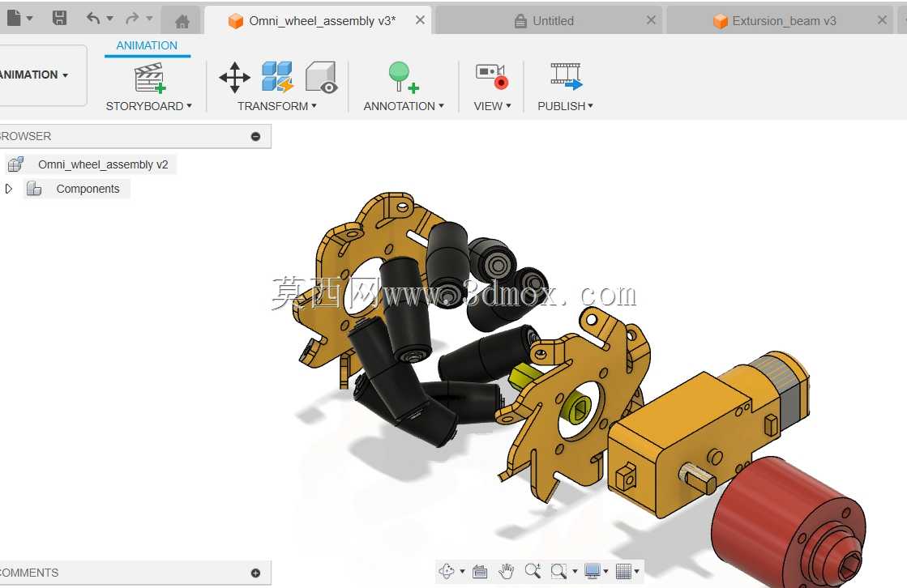Expand the COMMENTS panel
907x588 pixels.
point(255,573)
